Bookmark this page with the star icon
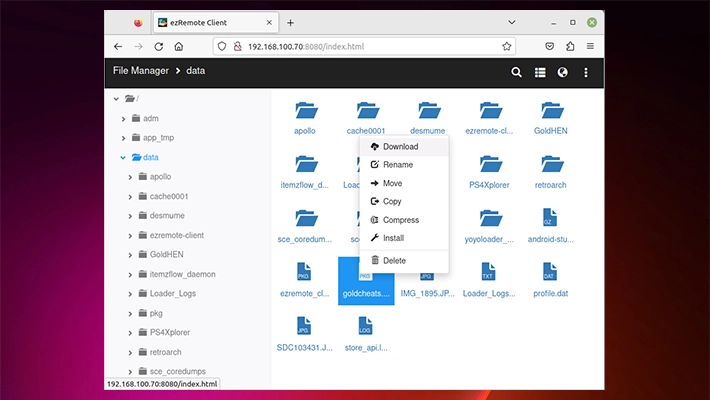The height and width of the screenshot is (400, 710). coord(506,46)
